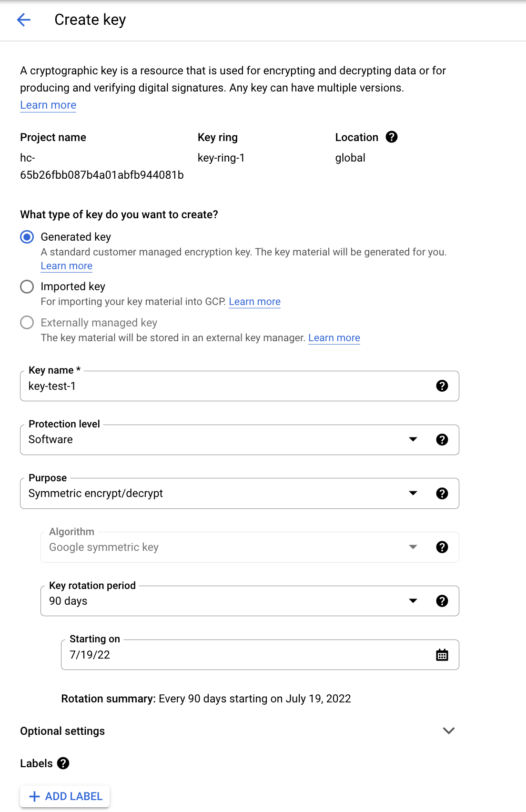
Task: Click the Protection level help icon
Action: point(442,440)
